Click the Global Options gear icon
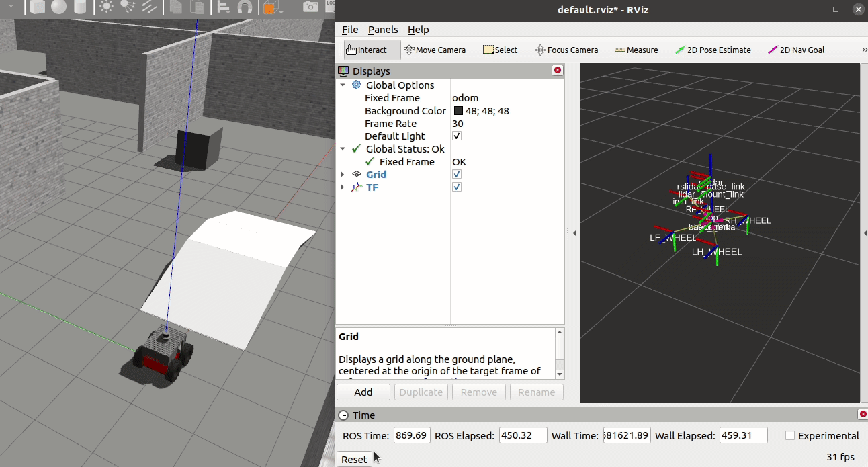This screenshot has width=868, height=467. [x=356, y=85]
